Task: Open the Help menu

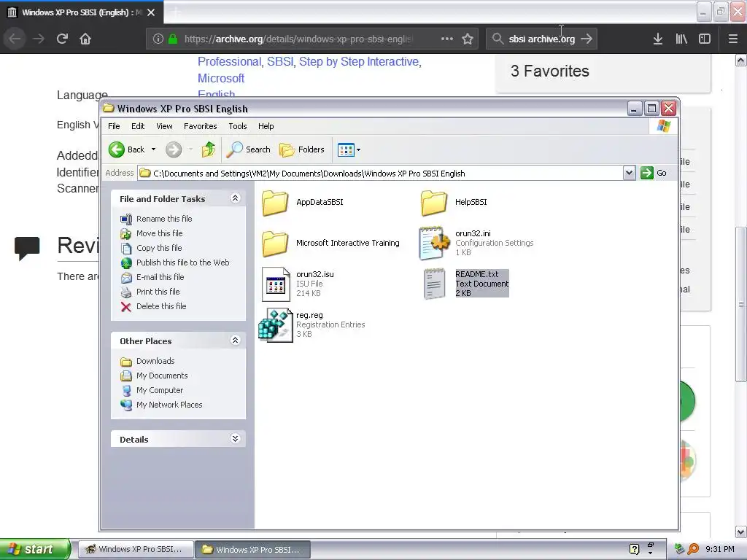Action: 266,126
